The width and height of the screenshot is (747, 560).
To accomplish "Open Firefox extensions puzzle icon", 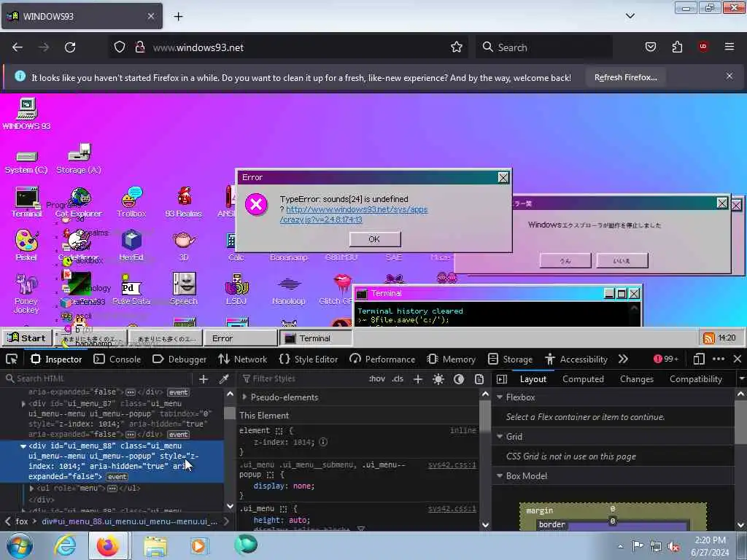I will [x=677, y=47].
